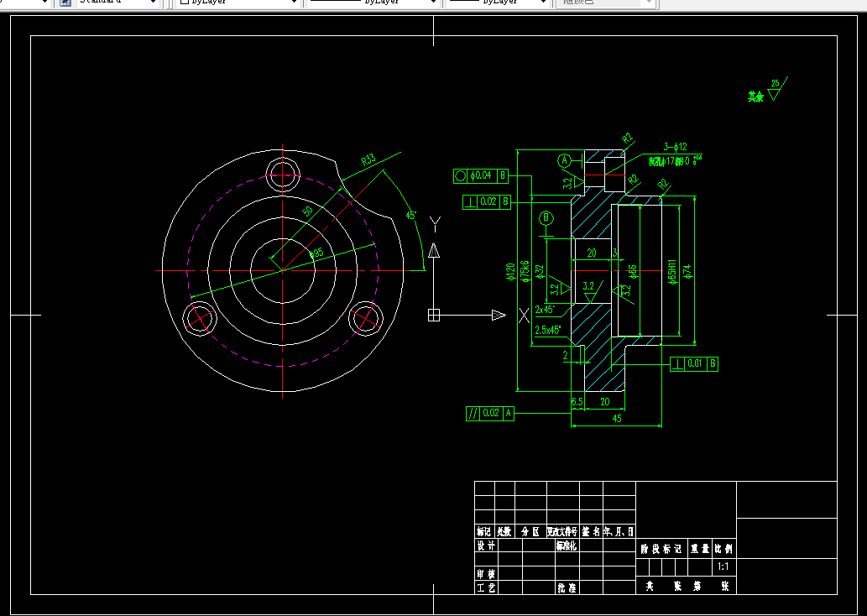Screen dimensions: 867x616
Task: Select the perpendicularity 0.02 B tolerance frame
Action: (487, 201)
